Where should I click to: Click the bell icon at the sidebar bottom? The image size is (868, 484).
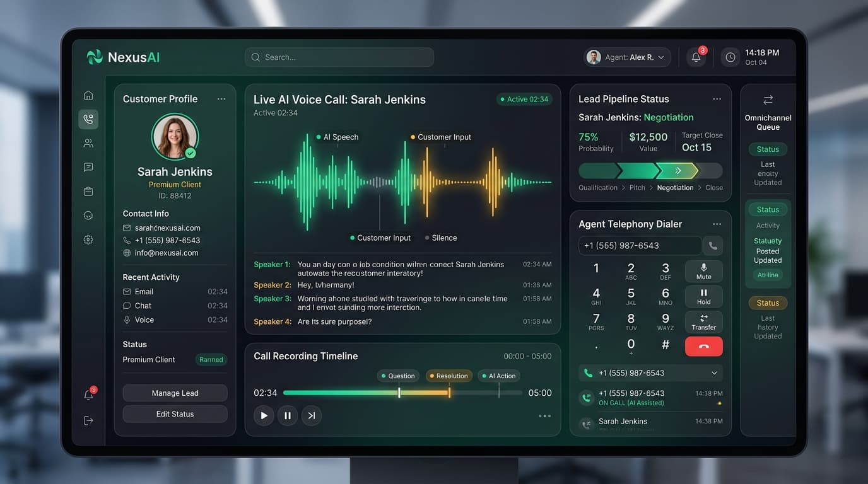(89, 395)
